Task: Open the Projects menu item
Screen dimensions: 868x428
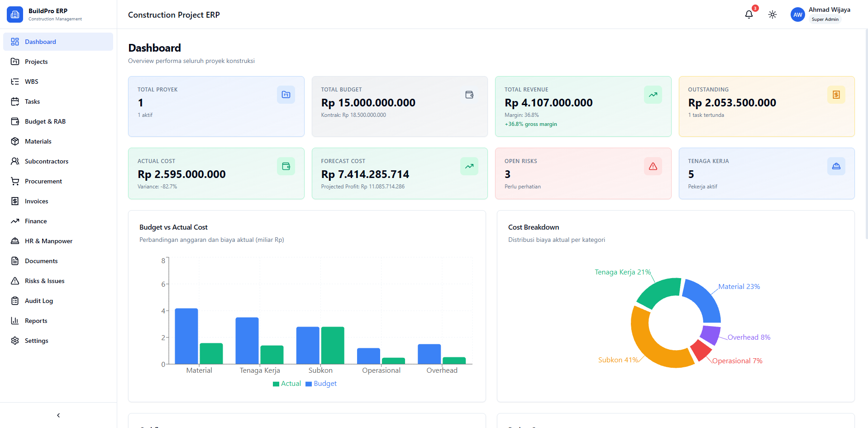Action: 36,62
